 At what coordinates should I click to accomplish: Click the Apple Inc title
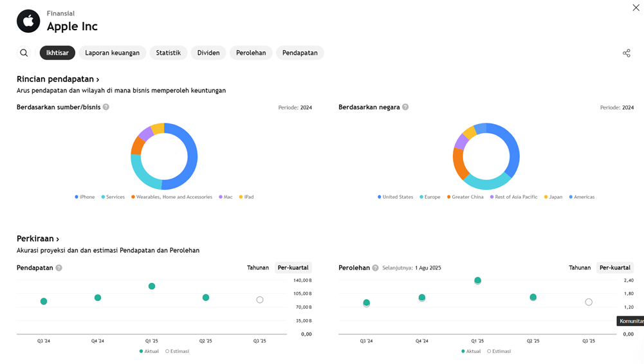tap(72, 26)
